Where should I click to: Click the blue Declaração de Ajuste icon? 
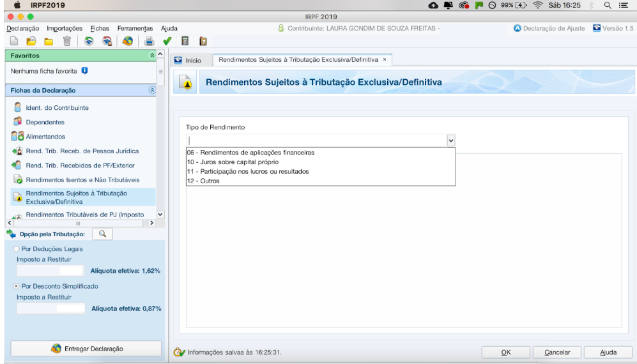pyautogui.click(x=517, y=28)
